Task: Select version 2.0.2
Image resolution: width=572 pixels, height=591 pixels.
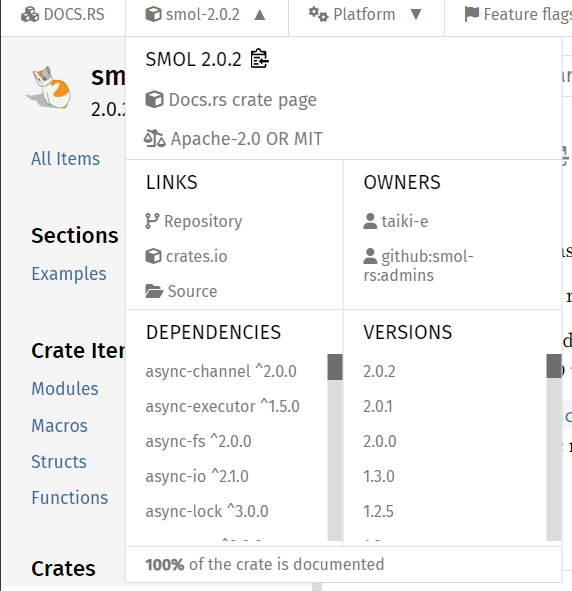Action: coord(379,371)
